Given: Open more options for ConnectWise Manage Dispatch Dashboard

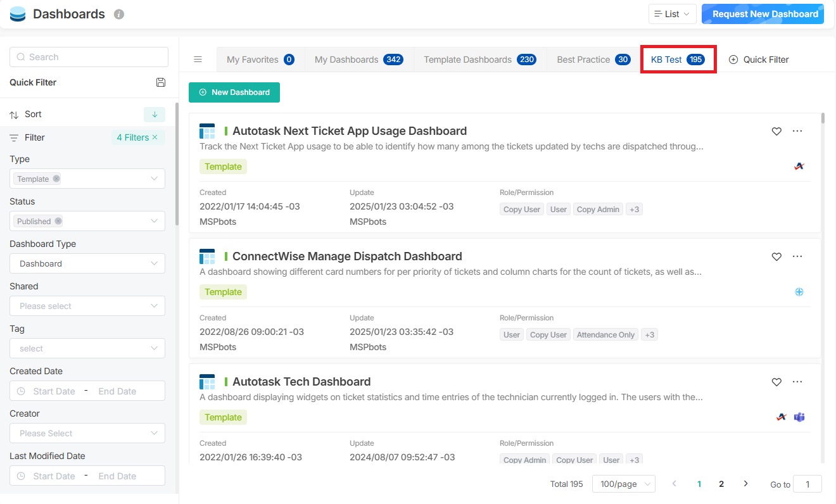Looking at the screenshot, I should (797, 256).
